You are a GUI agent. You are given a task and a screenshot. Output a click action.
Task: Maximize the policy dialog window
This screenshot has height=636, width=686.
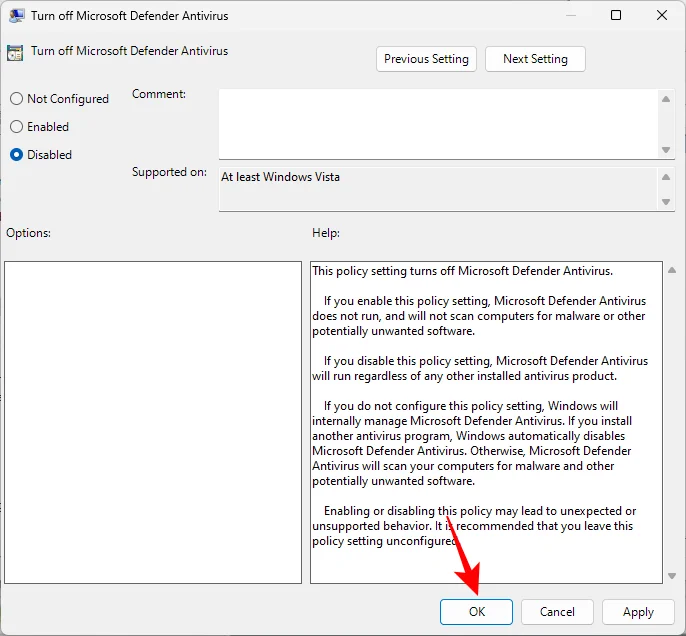616,15
